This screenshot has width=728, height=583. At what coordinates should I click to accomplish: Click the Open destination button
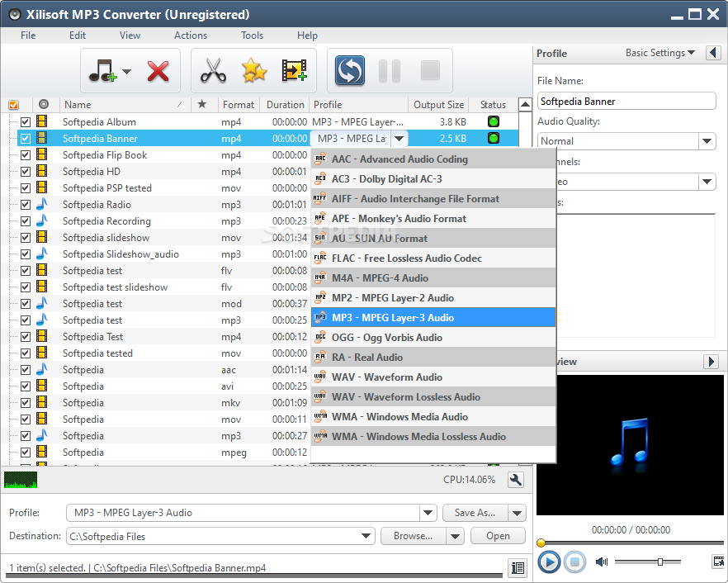click(498, 536)
